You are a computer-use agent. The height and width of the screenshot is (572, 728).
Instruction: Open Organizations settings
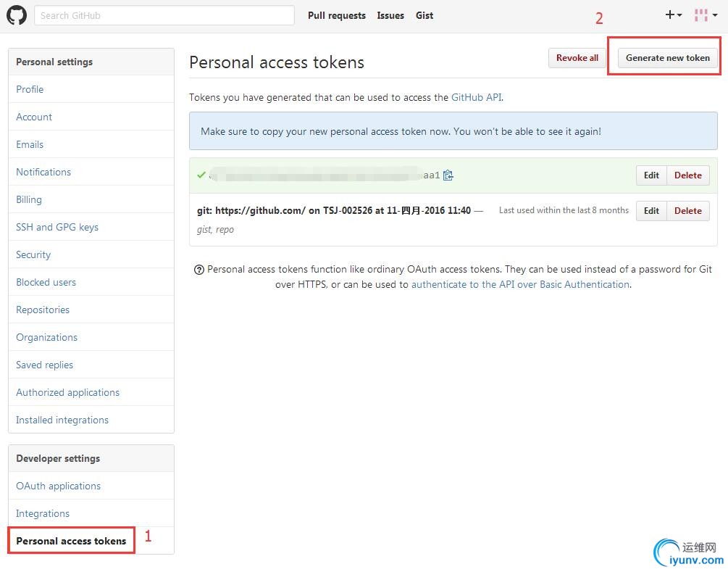pyautogui.click(x=91, y=337)
